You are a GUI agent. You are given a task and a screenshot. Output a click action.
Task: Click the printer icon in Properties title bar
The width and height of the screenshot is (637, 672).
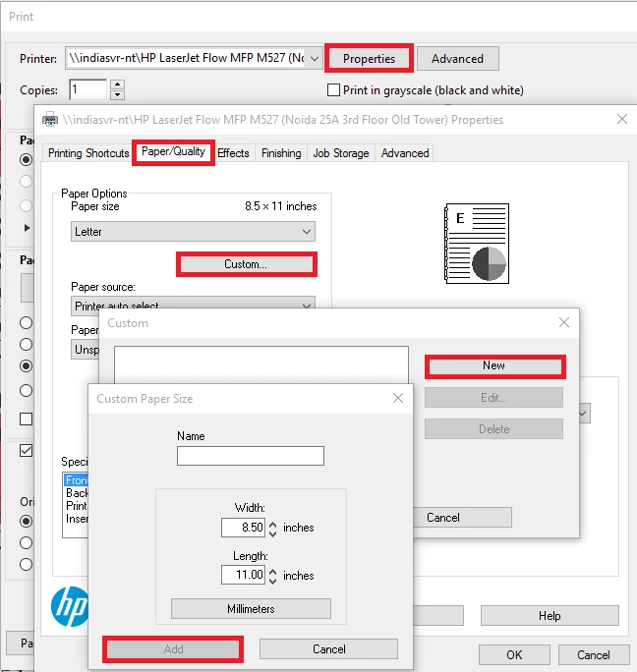(50, 120)
